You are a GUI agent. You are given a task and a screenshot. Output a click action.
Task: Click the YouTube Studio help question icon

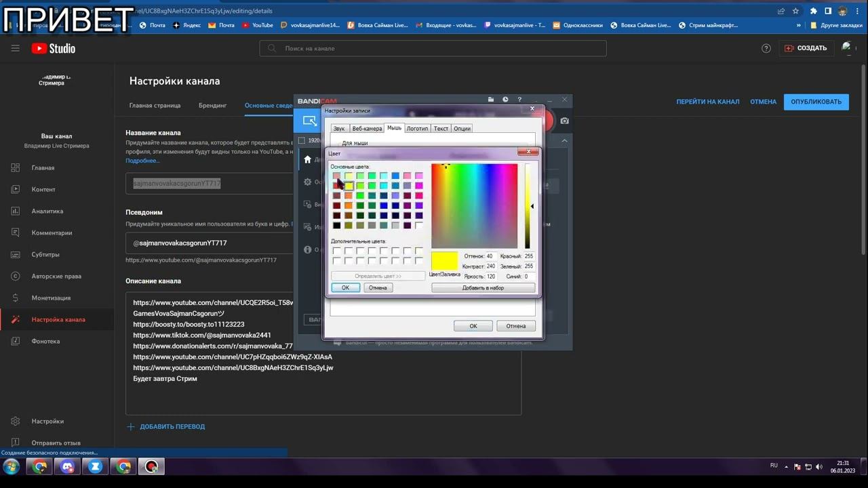click(x=766, y=48)
